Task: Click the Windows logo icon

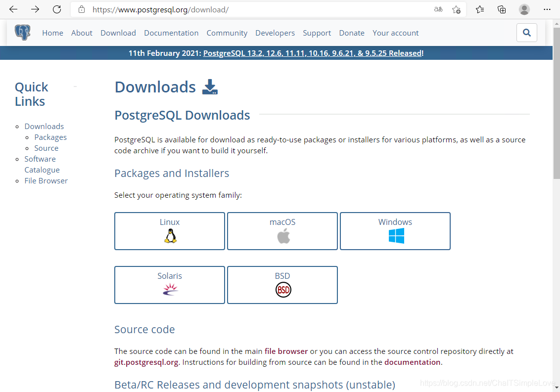Action: (x=396, y=236)
